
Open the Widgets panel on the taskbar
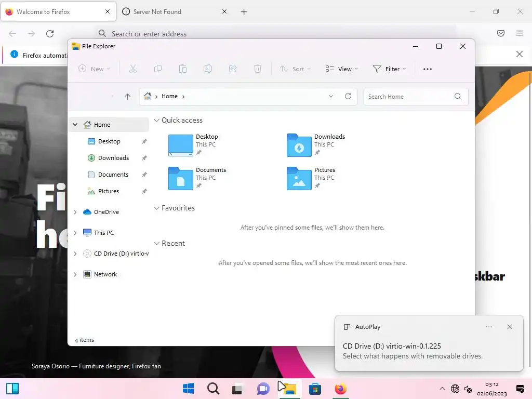click(x=12, y=389)
